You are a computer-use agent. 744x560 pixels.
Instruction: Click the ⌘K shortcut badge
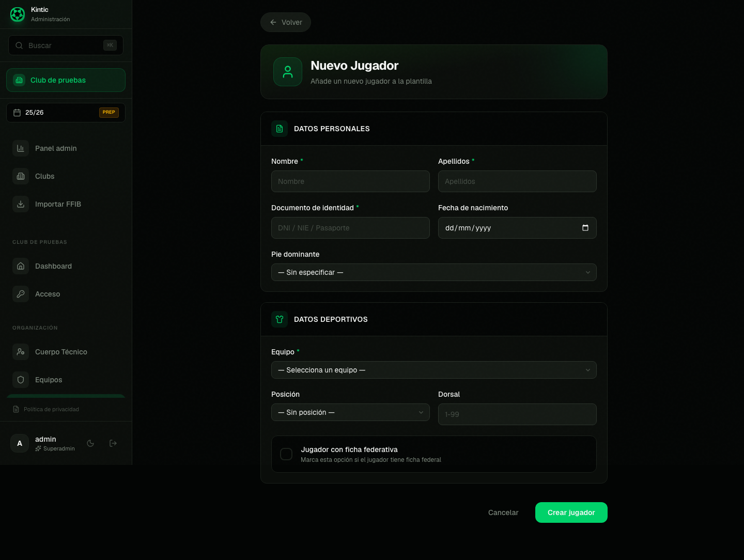[110, 45]
